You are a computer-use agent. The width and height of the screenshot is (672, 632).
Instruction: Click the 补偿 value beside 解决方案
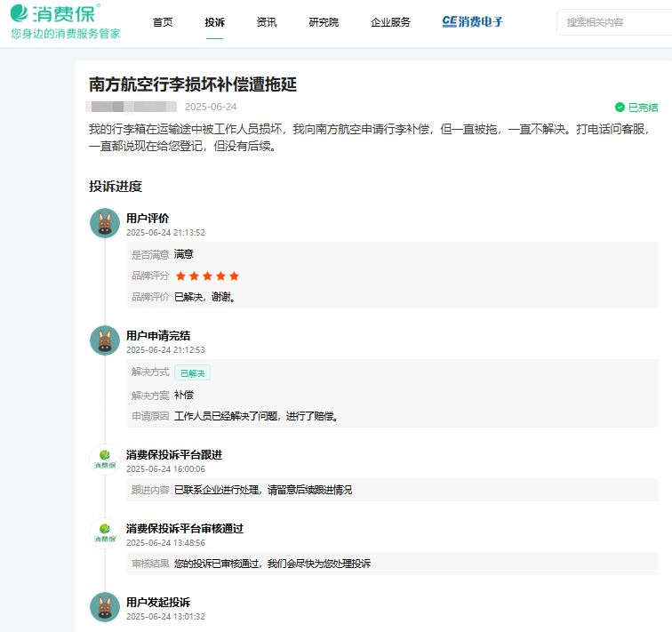(x=184, y=395)
